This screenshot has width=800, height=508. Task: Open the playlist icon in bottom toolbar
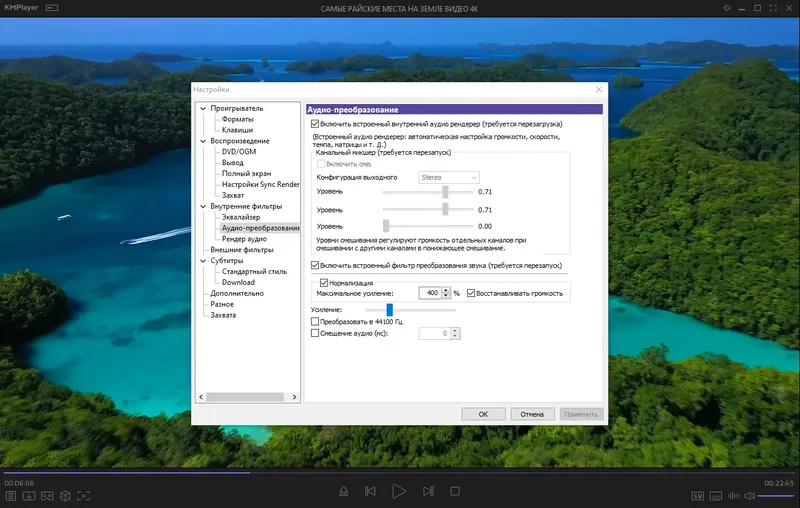11,496
